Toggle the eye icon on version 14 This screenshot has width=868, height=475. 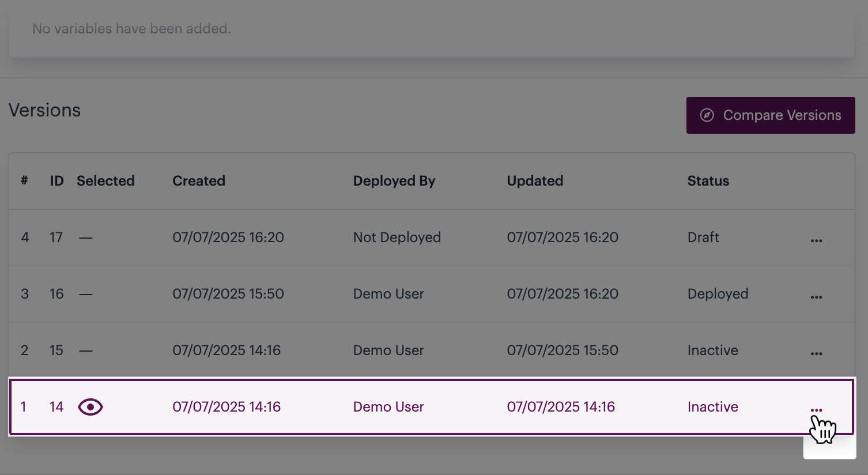[x=90, y=407]
